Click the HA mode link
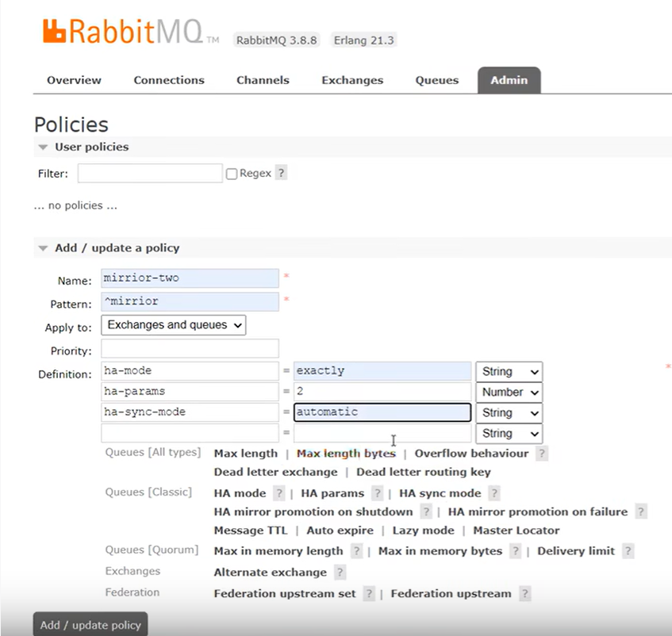 [x=240, y=493]
